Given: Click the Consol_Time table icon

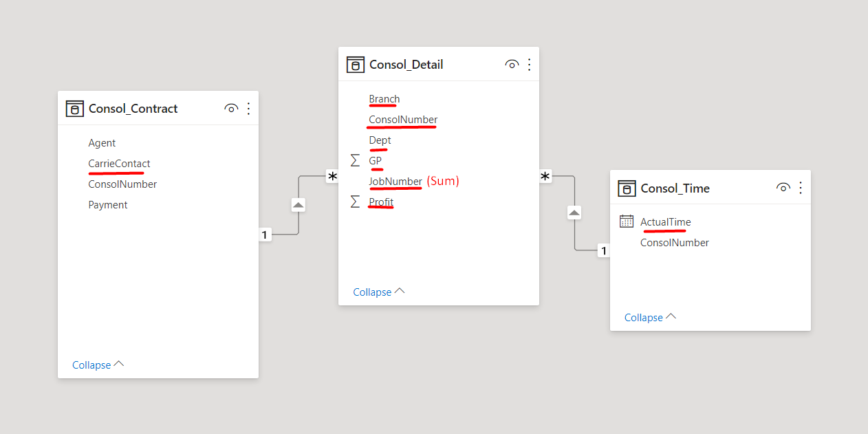Looking at the screenshot, I should click(627, 188).
